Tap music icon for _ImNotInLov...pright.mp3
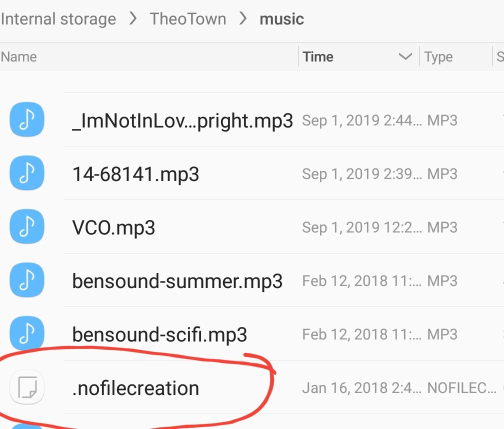 click(x=27, y=119)
